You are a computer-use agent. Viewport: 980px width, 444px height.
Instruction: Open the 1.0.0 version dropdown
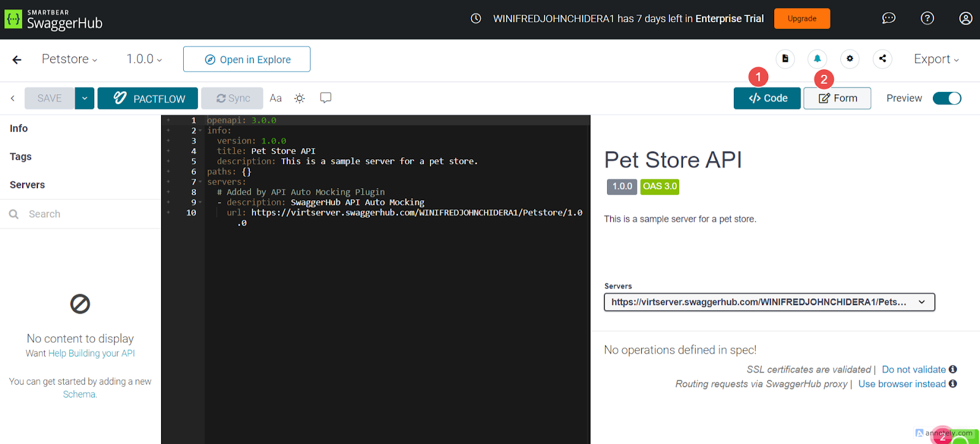pos(144,59)
